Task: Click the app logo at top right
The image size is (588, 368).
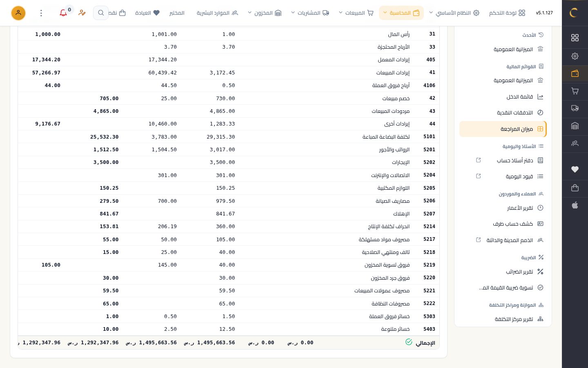Action: (575, 13)
